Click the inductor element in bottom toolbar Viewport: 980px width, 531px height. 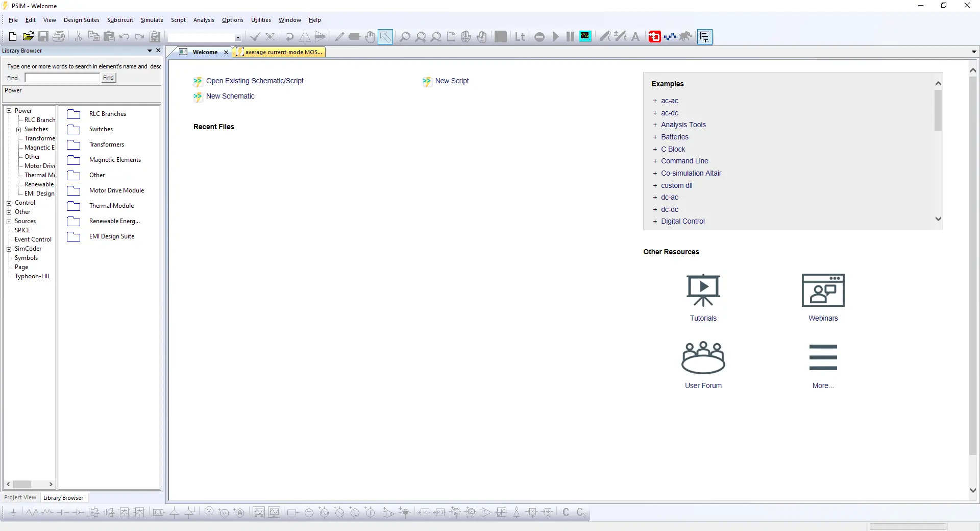(47, 512)
